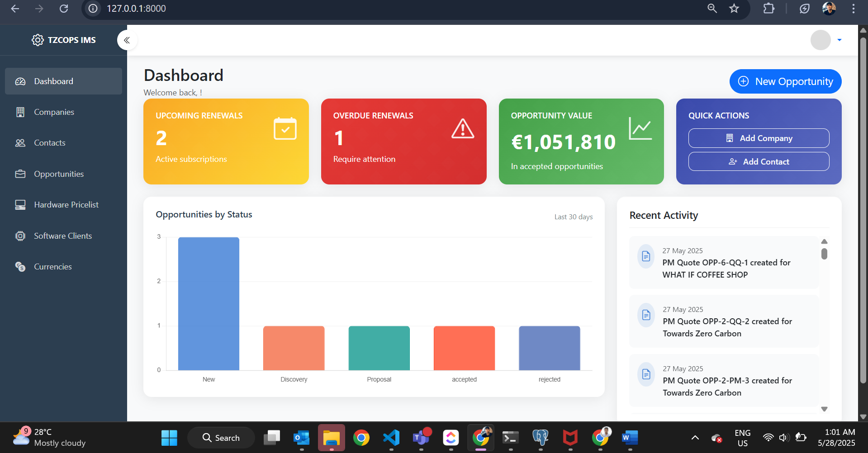The image size is (868, 453).
Task: Open the user profile dropdown arrow
Action: (x=839, y=40)
